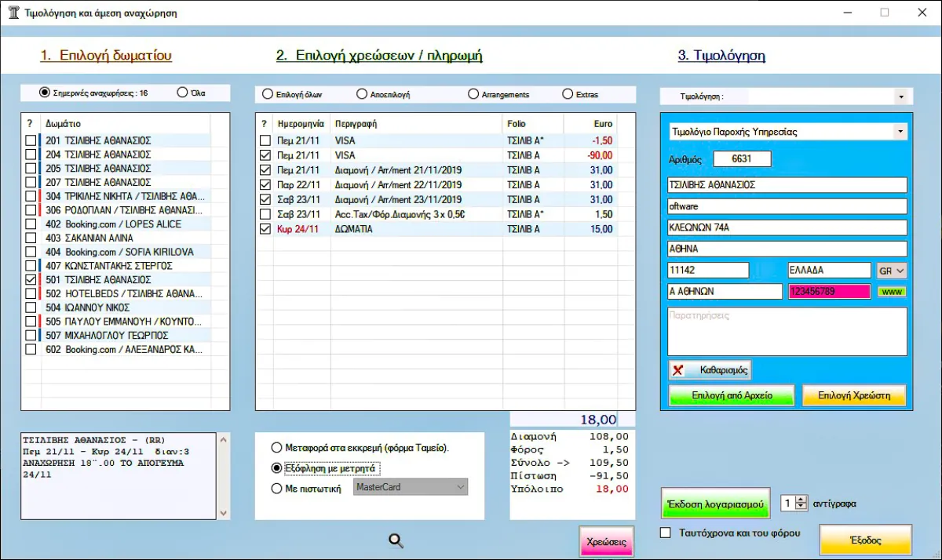This screenshot has height=560, width=942.
Task: Uncheck the Διαμονή charge dated Πεμ 21/11
Action: 265,170
